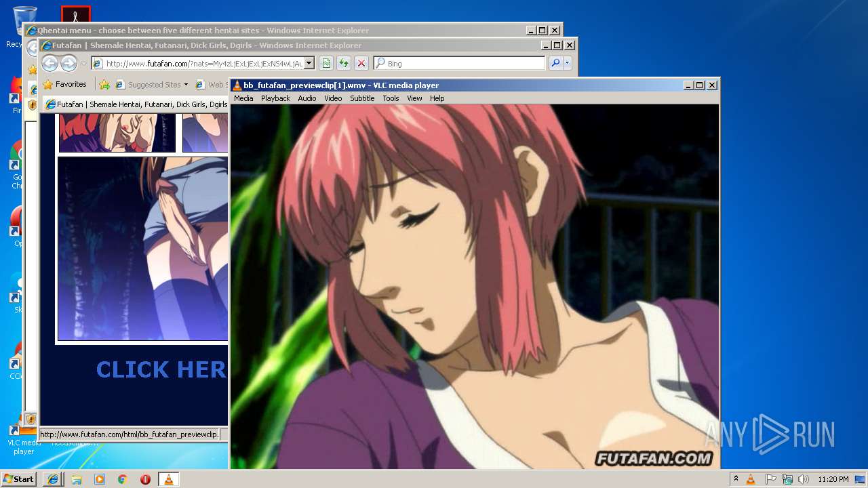Open Windows Explorer folder taskbar icon
868x488 pixels.
pos(77,479)
